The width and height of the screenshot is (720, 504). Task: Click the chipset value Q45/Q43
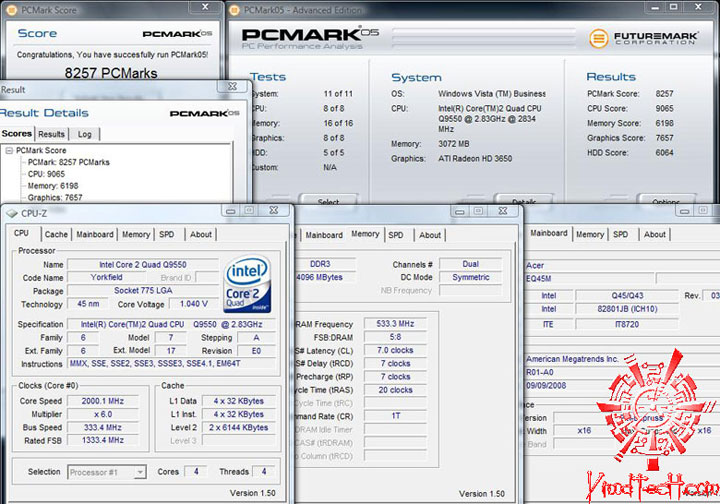(x=627, y=296)
